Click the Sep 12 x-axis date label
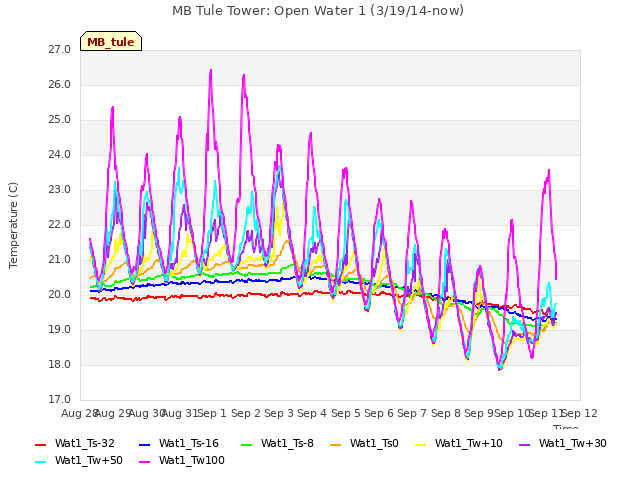 pos(579,414)
